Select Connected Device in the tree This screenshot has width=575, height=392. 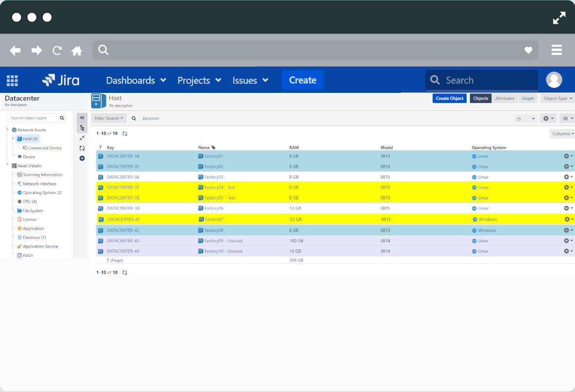(45, 148)
